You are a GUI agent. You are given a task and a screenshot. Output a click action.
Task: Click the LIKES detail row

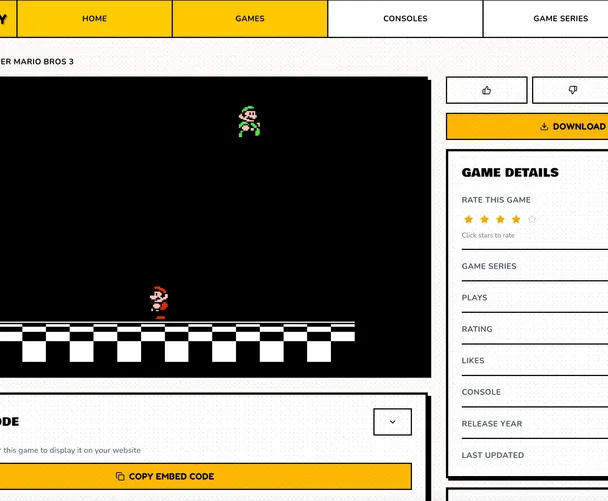tap(535, 360)
